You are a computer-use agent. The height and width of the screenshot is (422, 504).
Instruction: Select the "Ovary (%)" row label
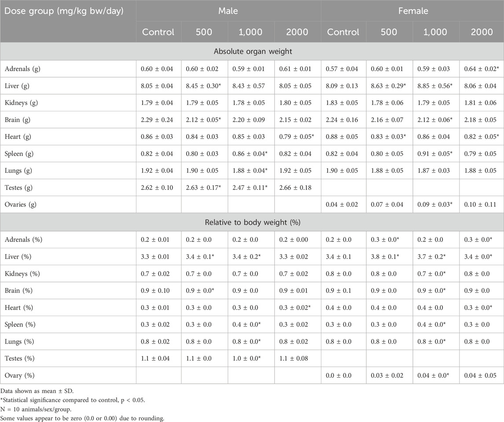pyautogui.click(x=19, y=375)
